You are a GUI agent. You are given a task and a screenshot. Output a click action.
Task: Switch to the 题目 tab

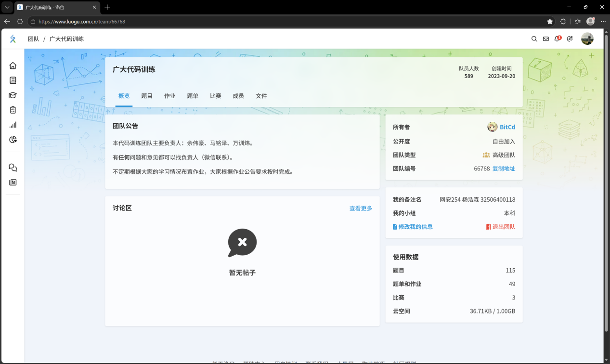coord(147,96)
